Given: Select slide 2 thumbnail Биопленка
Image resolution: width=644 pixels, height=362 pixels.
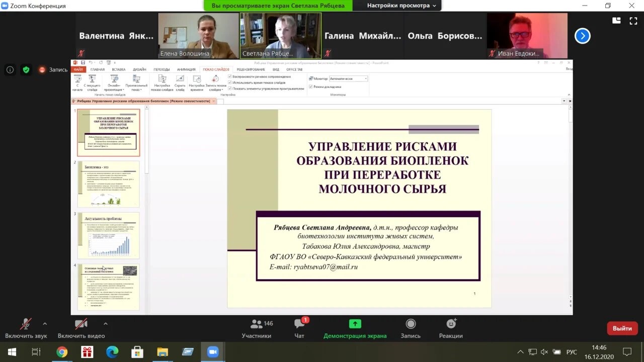Looking at the screenshot, I should pyautogui.click(x=108, y=184).
